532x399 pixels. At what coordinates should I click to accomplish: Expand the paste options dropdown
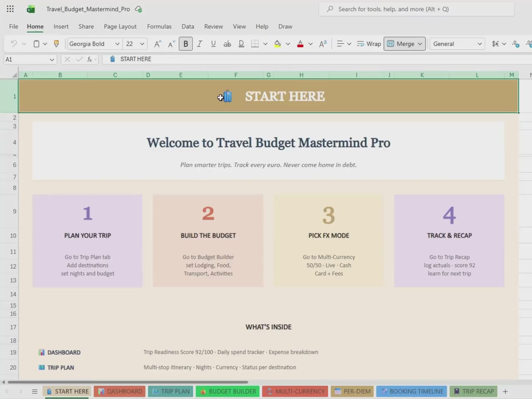click(45, 44)
